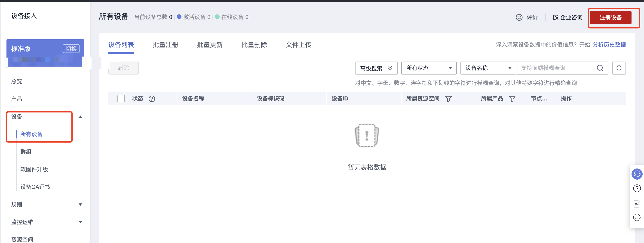Click the floating smiley rating icon
This screenshot has height=243, width=644.
pyautogui.click(x=637, y=218)
